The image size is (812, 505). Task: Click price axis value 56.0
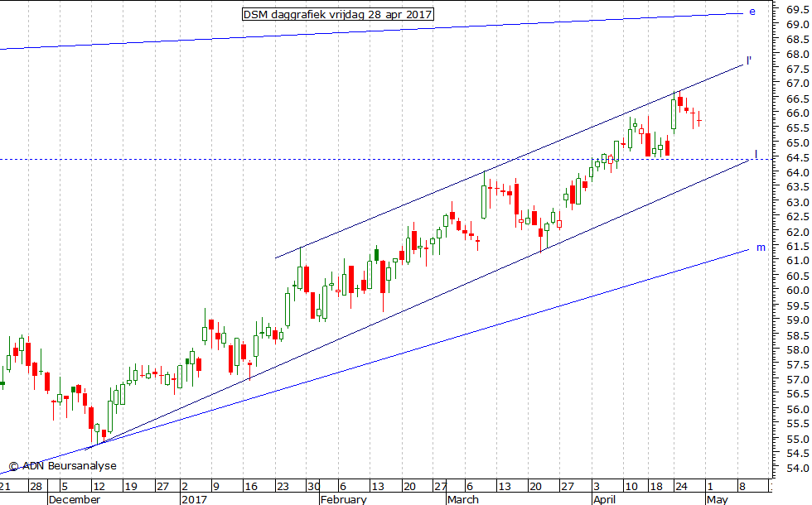(x=798, y=409)
